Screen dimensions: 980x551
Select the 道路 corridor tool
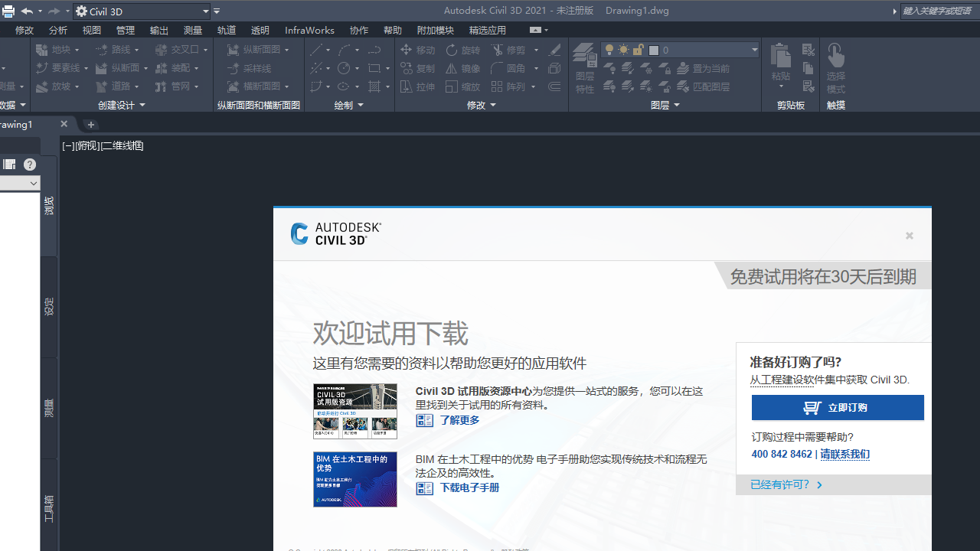pos(117,86)
